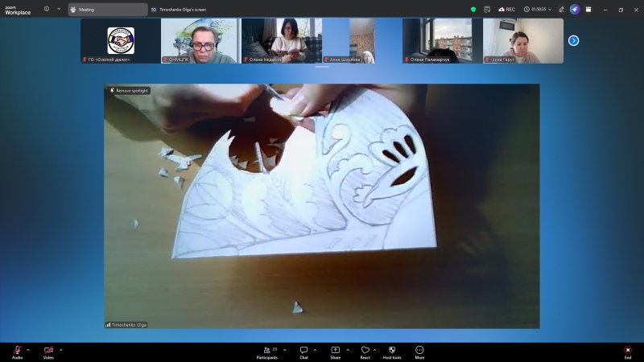Screen dimensions: 644x362
Task: Open the More options menu
Action: coord(419,351)
